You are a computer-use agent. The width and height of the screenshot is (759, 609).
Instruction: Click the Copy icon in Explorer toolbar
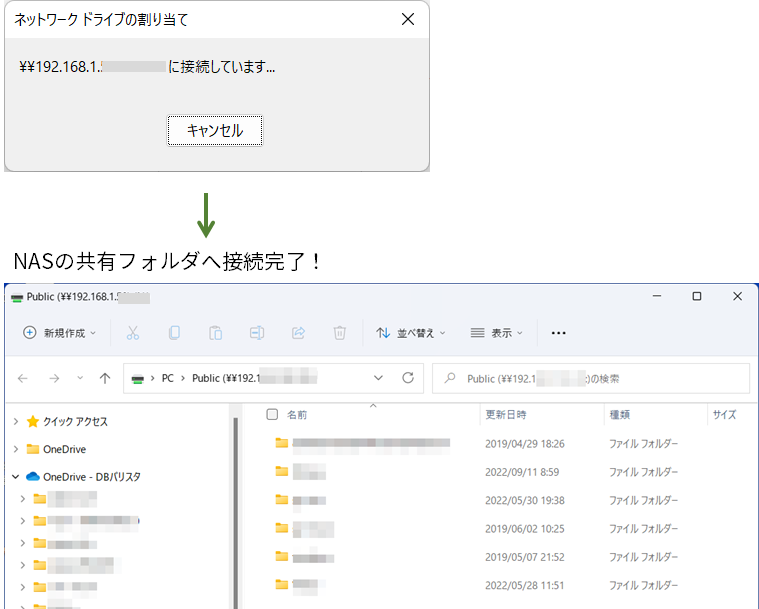pyautogui.click(x=174, y=333)
